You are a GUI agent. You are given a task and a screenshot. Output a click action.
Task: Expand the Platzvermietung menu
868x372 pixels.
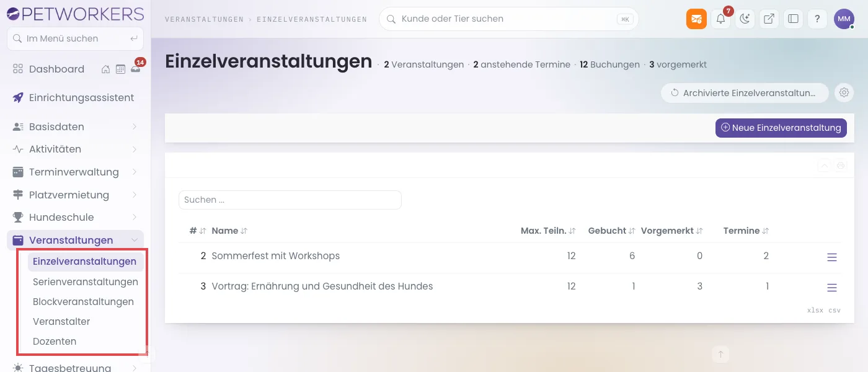click(x=75, y=195)
